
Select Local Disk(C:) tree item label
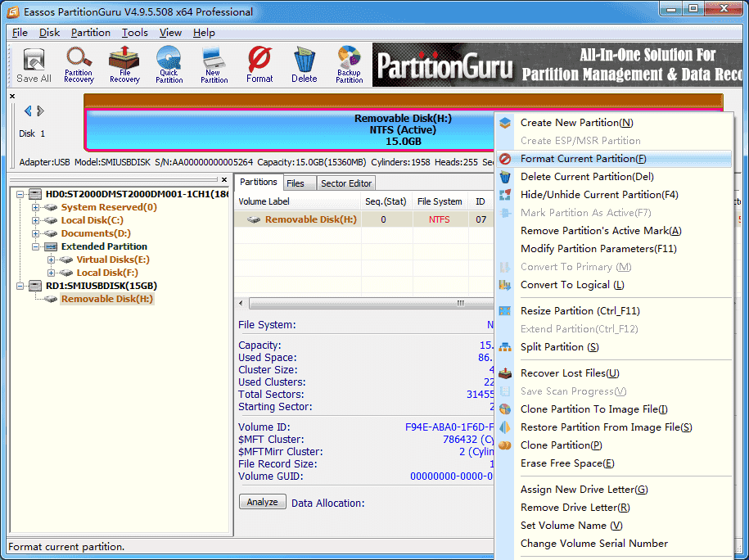92,220
